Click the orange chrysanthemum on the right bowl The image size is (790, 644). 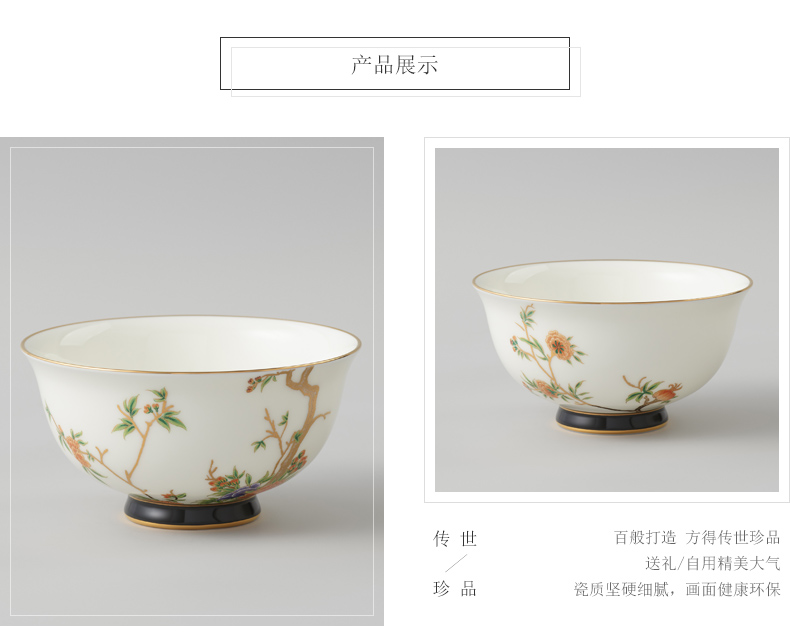point(559,345)
